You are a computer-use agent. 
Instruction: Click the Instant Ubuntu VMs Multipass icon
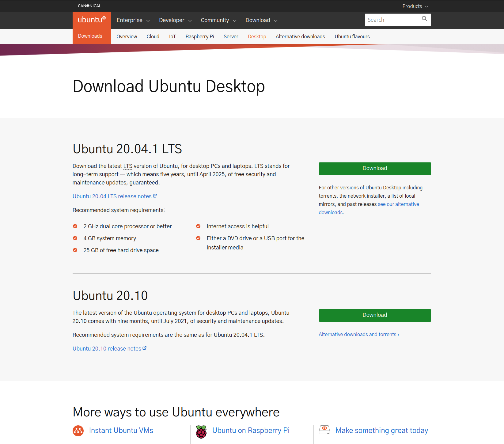click(78, 431)
